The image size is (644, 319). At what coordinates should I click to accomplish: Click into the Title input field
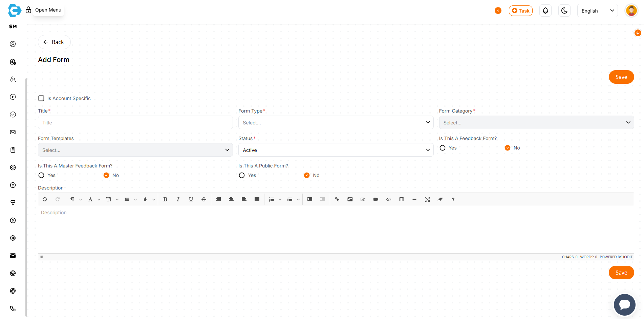tap(135, 123)
